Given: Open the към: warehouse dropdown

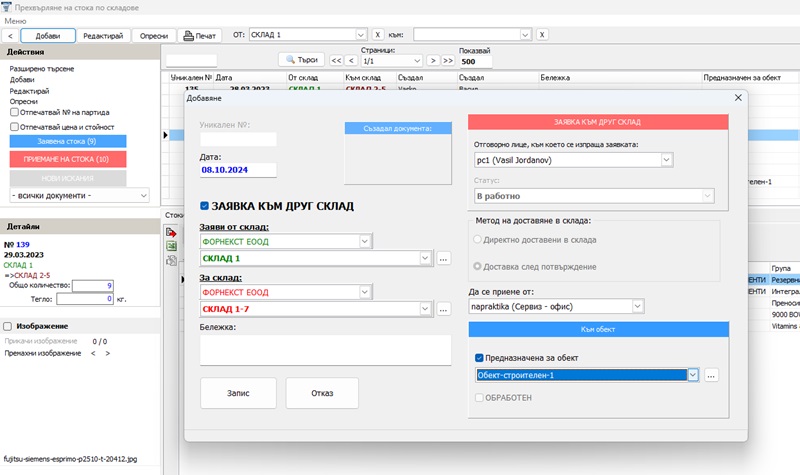Looking at the screenshot, I should tap(525, 35).
